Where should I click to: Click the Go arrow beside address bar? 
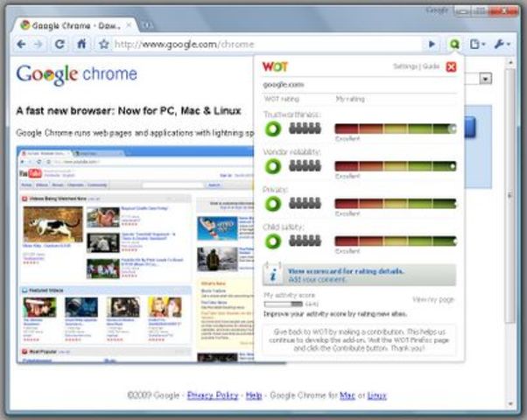coord(432,44)
